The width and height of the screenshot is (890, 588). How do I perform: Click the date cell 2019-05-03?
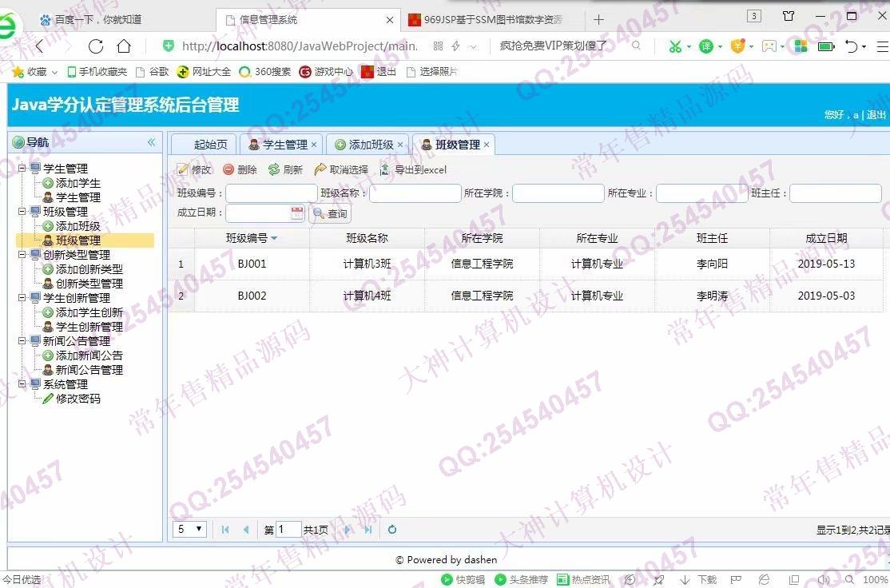tap(826, 296)
